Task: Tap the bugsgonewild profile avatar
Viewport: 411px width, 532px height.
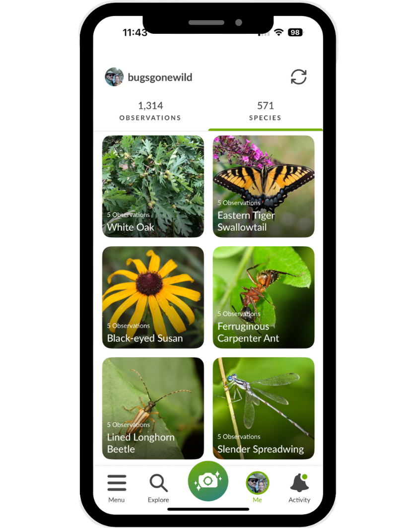Action: click(x=114, y=77)
